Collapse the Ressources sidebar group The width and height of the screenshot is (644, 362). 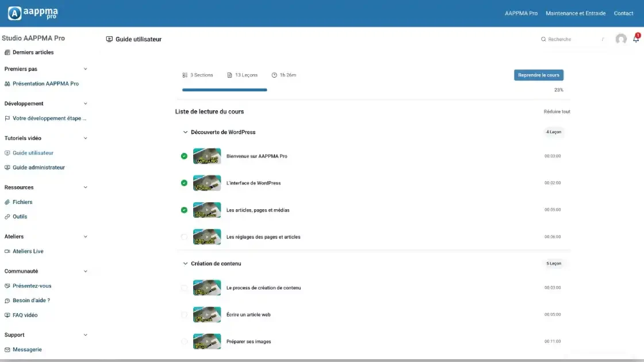pyautogui.click(x=86, y=187)
